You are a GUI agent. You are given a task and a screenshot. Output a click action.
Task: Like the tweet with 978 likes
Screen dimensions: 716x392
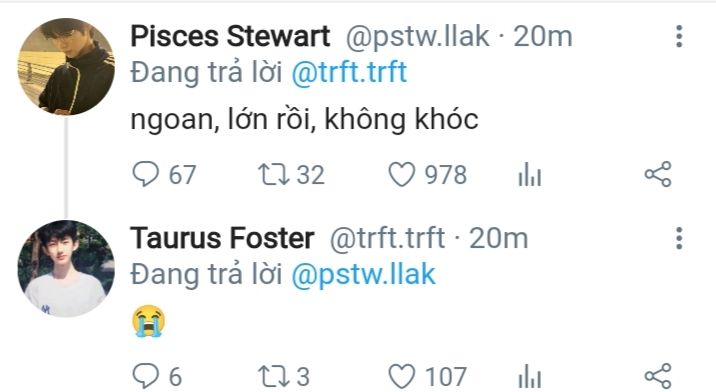402,175
